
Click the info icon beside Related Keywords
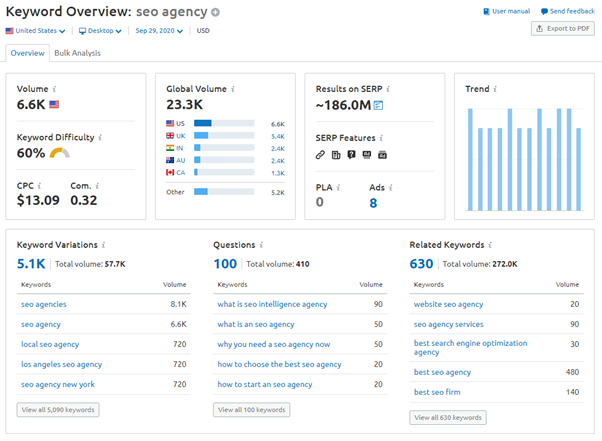tap(491, 244)
